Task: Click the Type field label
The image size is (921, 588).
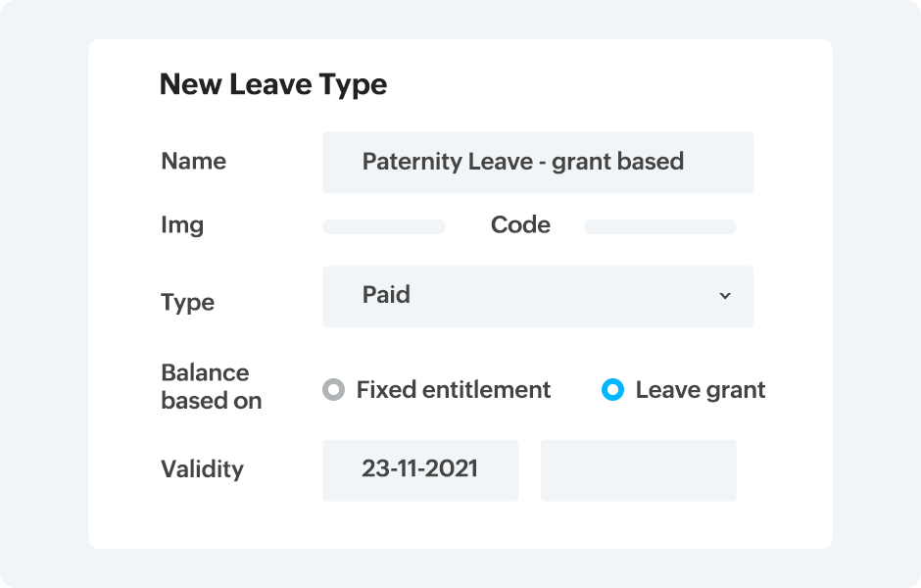Action: click(x=187, y=303)
